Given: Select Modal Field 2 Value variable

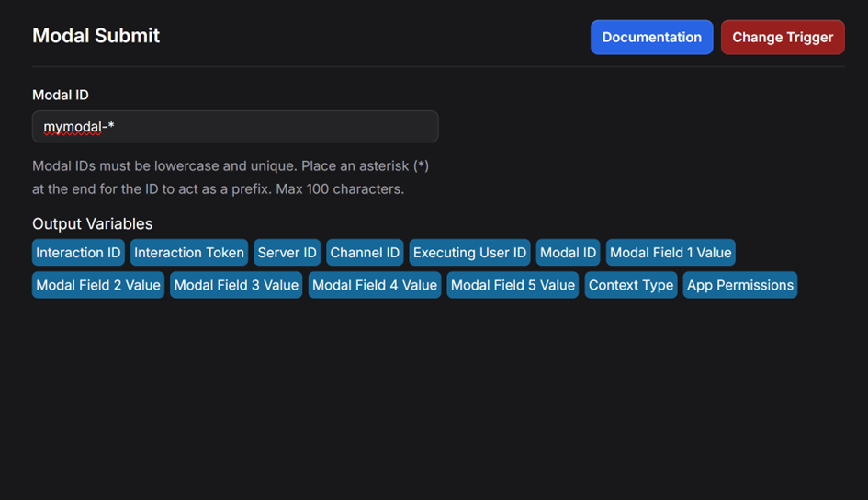Looking at the screenshot, I should click(98, 285).
